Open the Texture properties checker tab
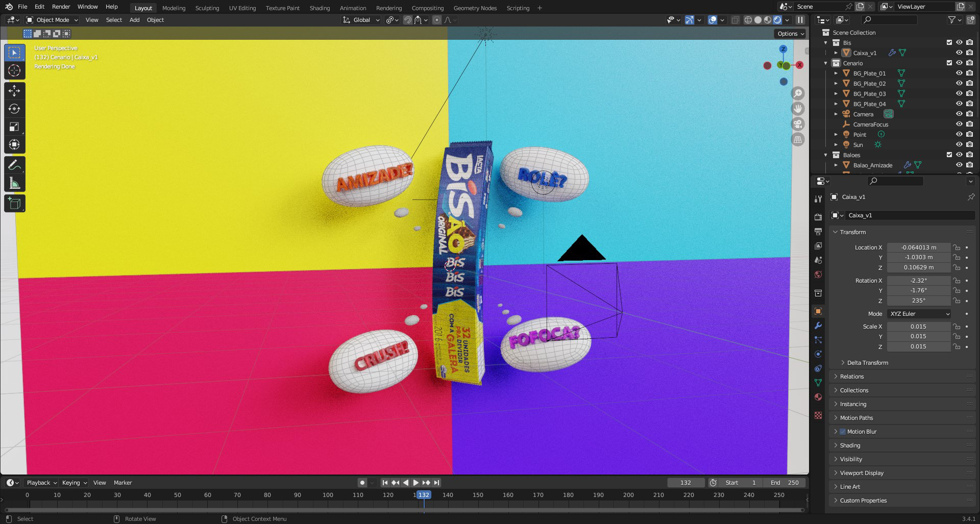This screenshot has height=524, width=980. 818,415
